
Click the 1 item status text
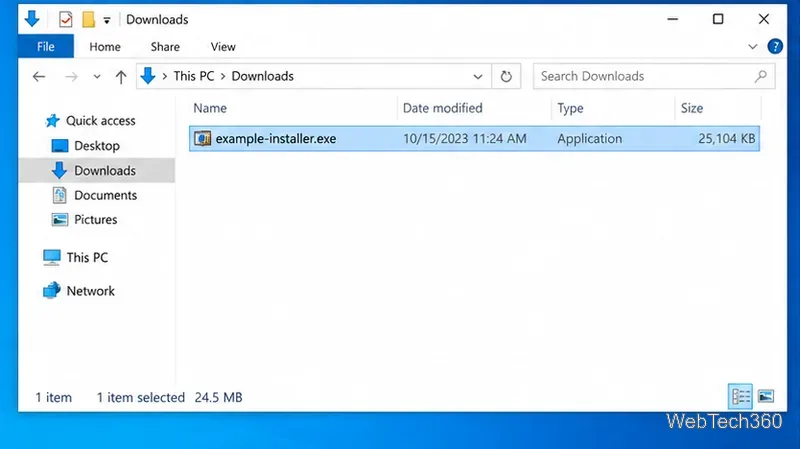pyautogui.click(x=54, y=397)
